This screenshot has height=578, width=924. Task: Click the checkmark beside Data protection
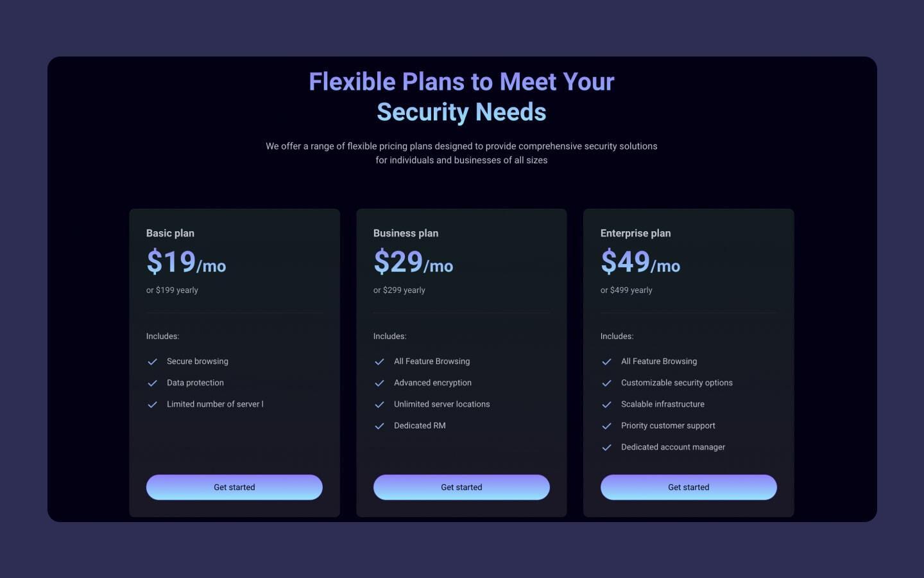pyautogui.click(x=153, y=383)
